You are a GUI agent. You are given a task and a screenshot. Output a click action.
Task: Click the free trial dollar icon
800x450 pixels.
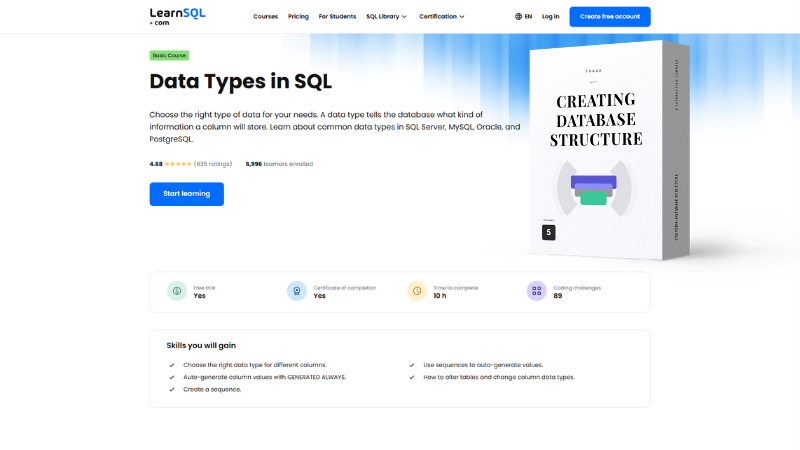pyautogui.click(x=177, y=291)
